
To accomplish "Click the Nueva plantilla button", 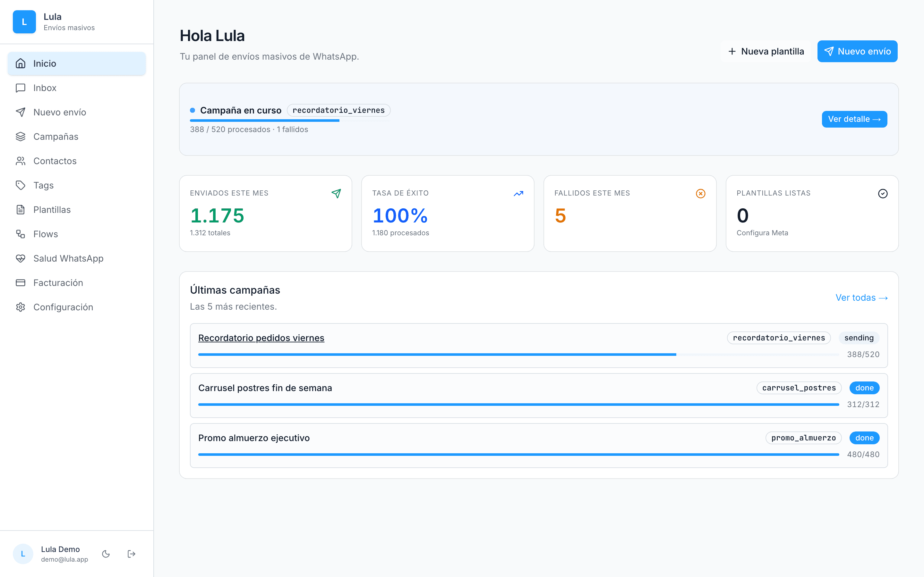I will (766, 51).
